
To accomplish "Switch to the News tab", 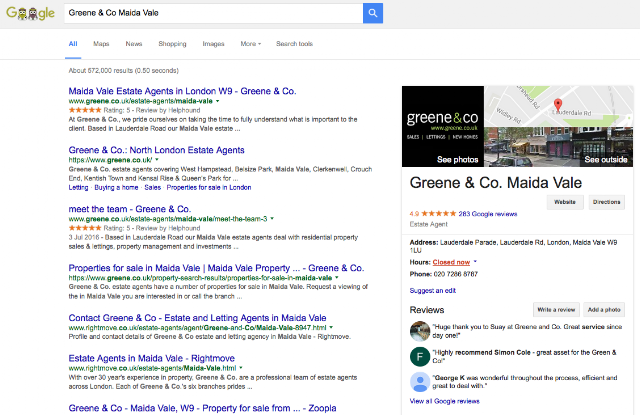I will click(134, 44).
